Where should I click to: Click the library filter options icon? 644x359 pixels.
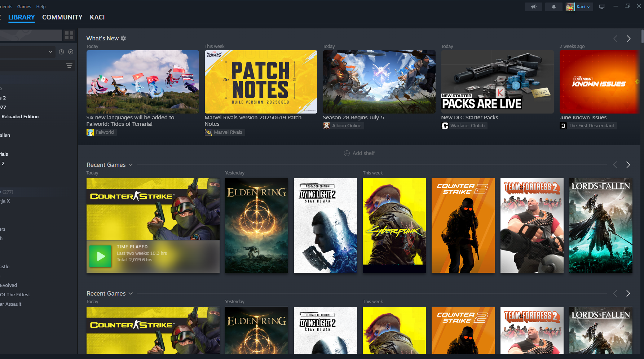click(69, 66)
